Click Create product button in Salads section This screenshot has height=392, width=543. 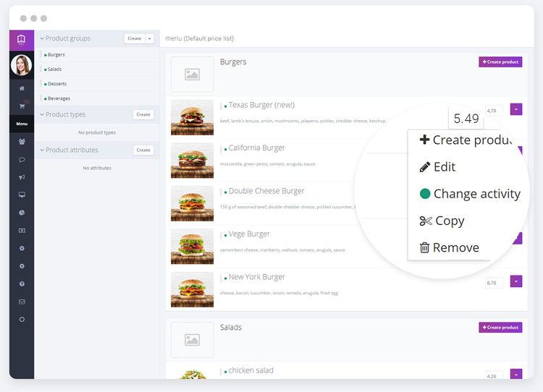click(x=500, y=328)
